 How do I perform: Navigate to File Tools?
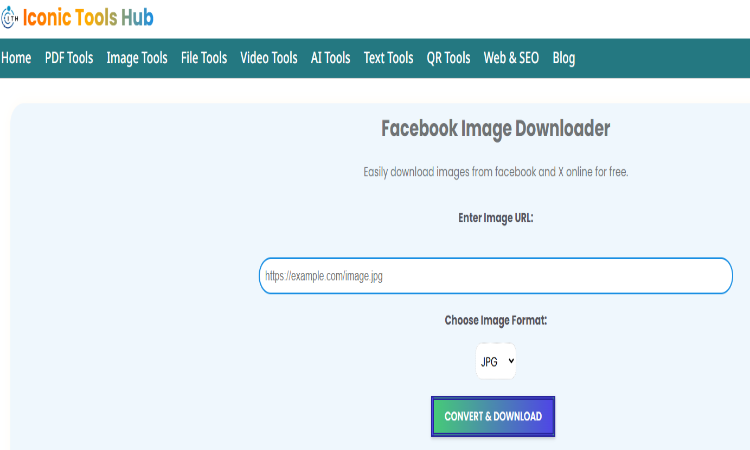204,58
